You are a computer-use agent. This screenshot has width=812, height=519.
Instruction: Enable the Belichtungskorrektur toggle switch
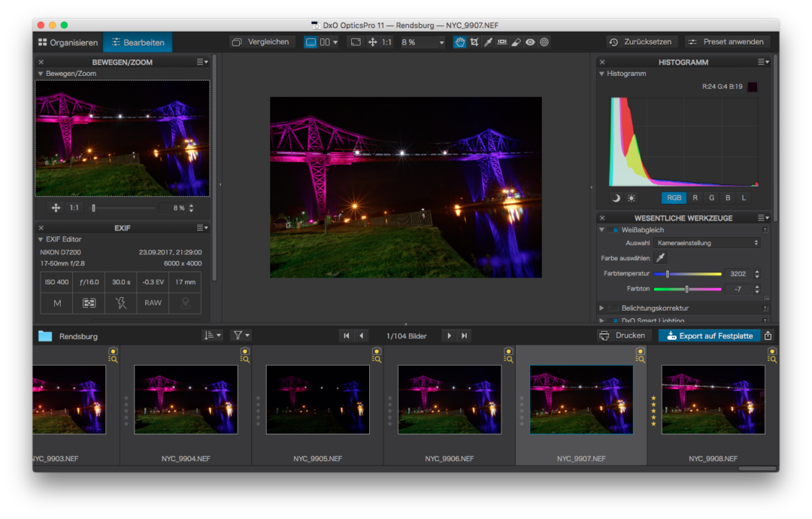[x=614, y=308]
